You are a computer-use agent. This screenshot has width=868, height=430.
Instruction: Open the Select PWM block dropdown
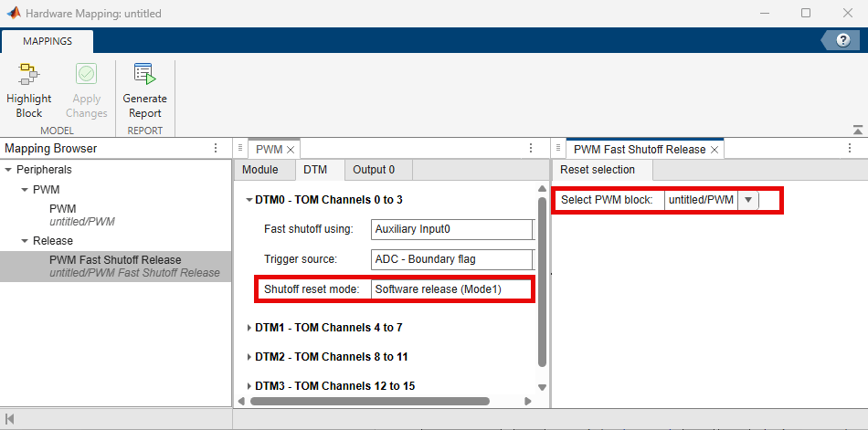[748, 200]
